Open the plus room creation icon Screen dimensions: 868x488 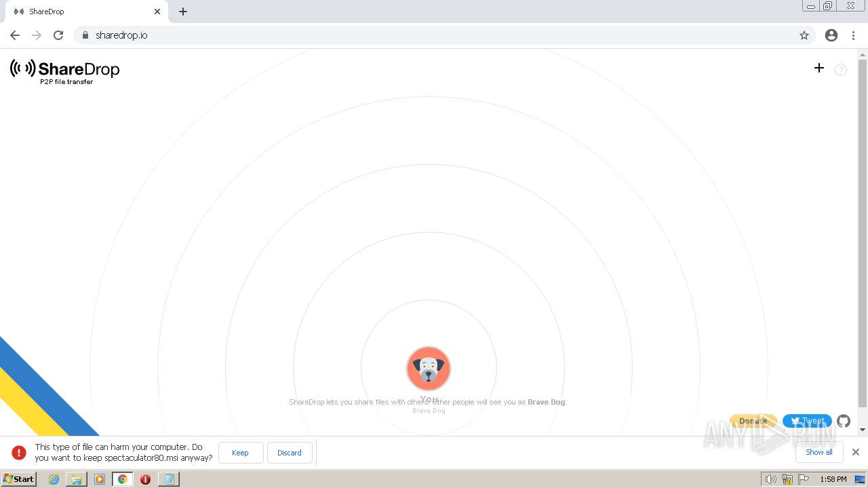[x=819, y=68]
